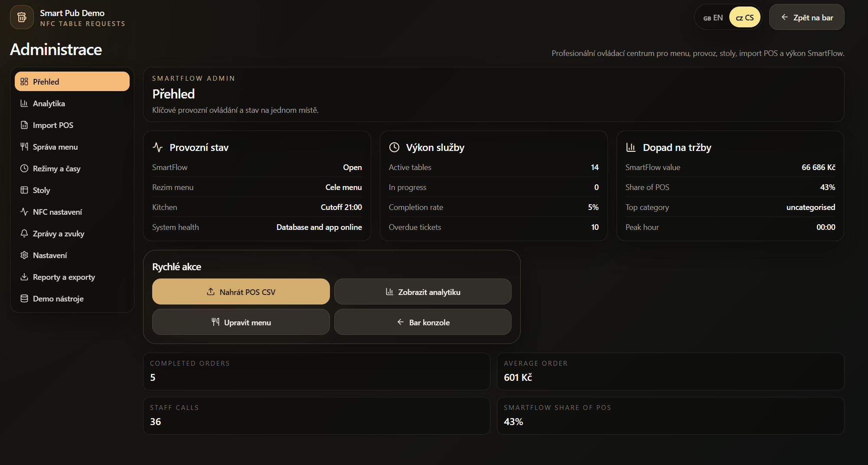Click the Správa menu utensils icon

[24, 147]
